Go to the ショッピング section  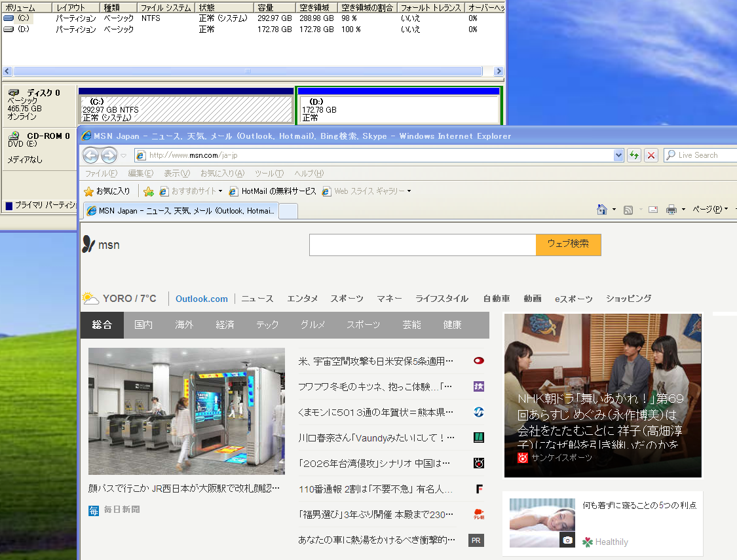[628, 299]
